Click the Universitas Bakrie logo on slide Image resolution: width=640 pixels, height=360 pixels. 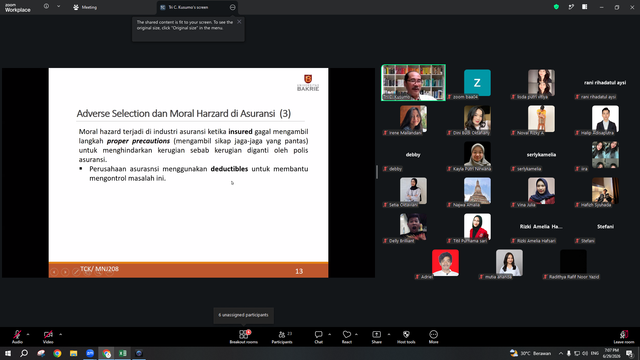pos(308,83)
